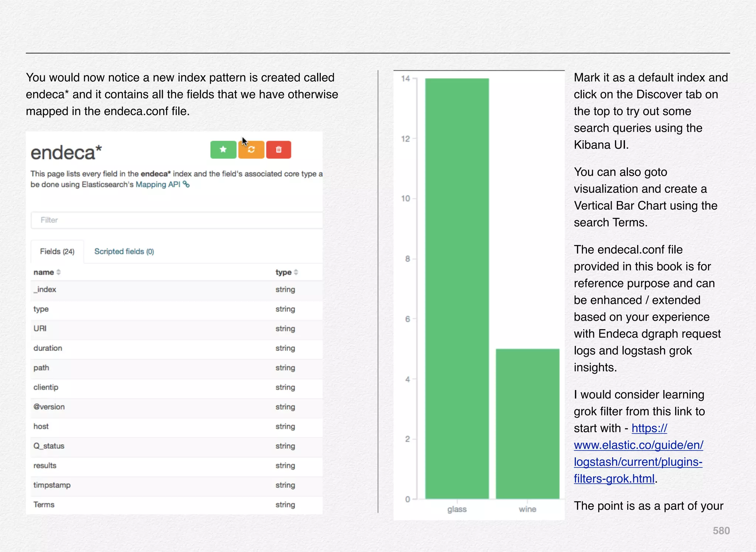
Task: Click into the Filter input field
Action: click(177, 220)
